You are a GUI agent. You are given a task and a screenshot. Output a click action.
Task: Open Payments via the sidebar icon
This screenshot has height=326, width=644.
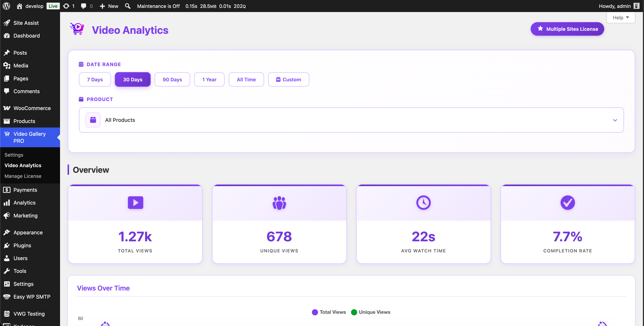pyautogui.click(x=7, y=190)
